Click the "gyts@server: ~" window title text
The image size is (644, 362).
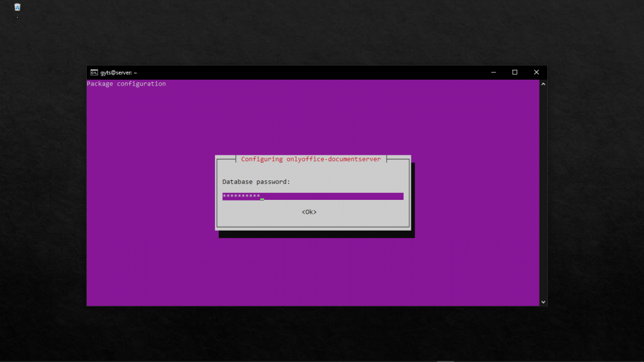118,73
